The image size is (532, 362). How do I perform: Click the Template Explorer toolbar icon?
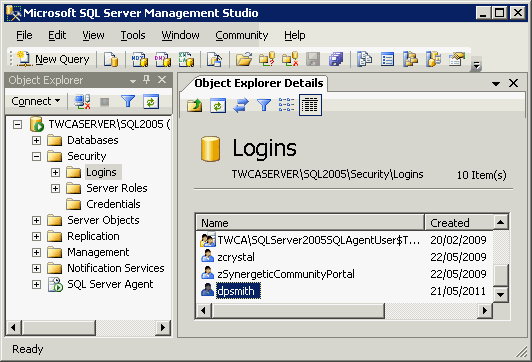pyautogui.click(x=434, y=59)
